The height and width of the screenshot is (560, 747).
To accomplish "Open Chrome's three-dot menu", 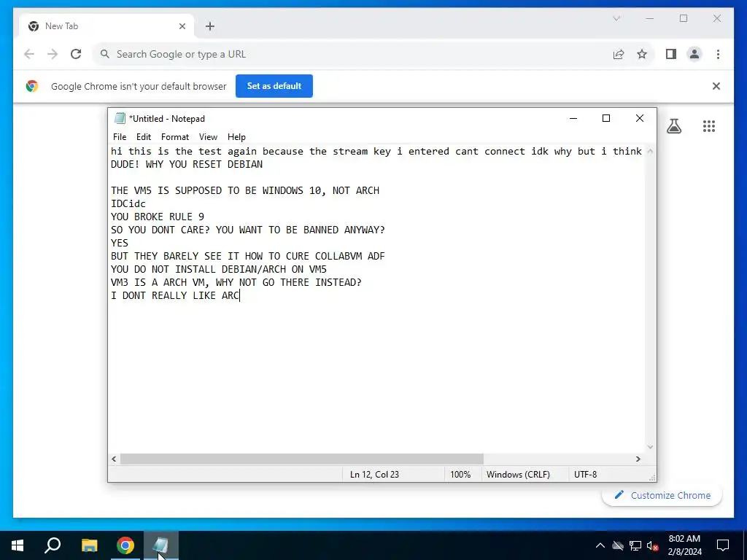I will (x=718, y=54).
